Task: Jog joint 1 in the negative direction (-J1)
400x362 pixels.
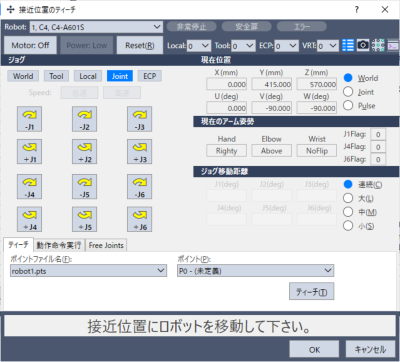Action: pyautogui.click(x=30, y=119)
